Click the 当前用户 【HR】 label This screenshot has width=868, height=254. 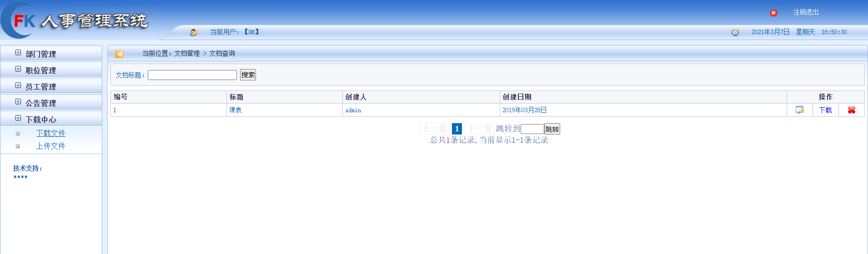234,32
